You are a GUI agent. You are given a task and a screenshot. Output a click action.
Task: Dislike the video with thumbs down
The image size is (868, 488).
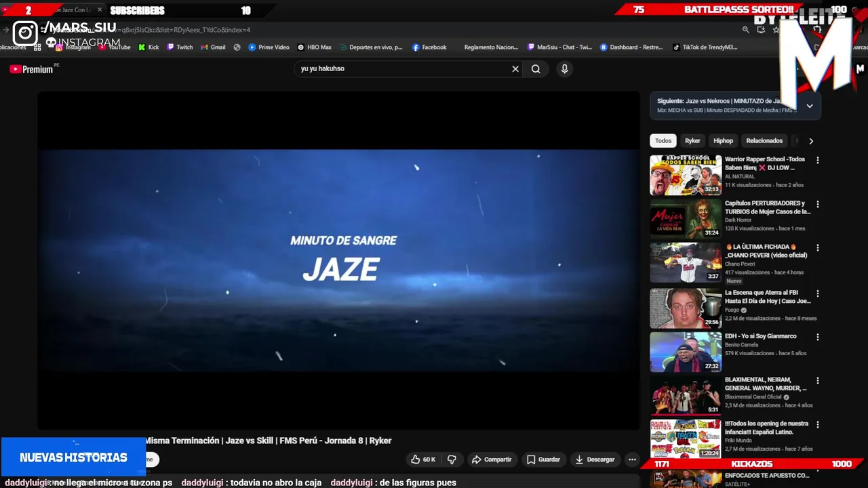(452, 460)
